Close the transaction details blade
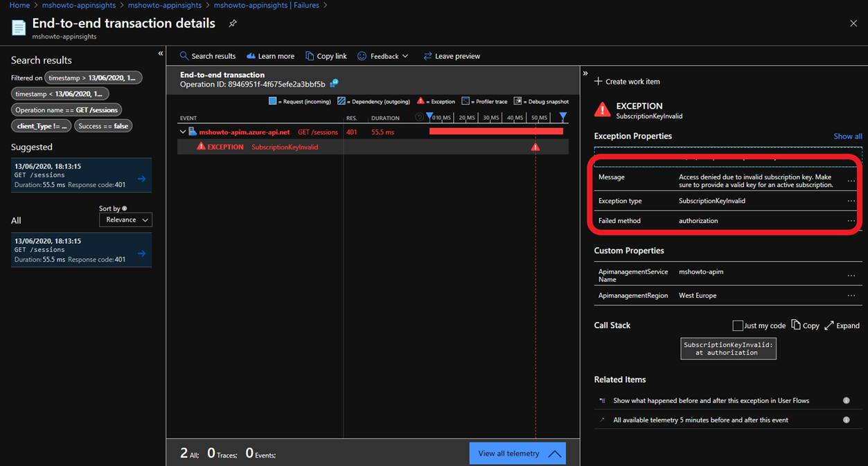The width and height of the screenshot is (868, 466). pyautogui.click(x=853, y=24)
